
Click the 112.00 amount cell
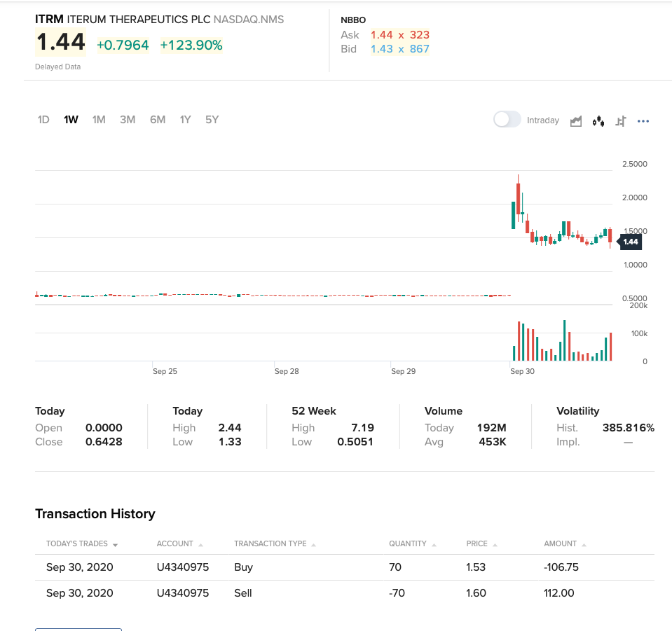pos(559,593)
